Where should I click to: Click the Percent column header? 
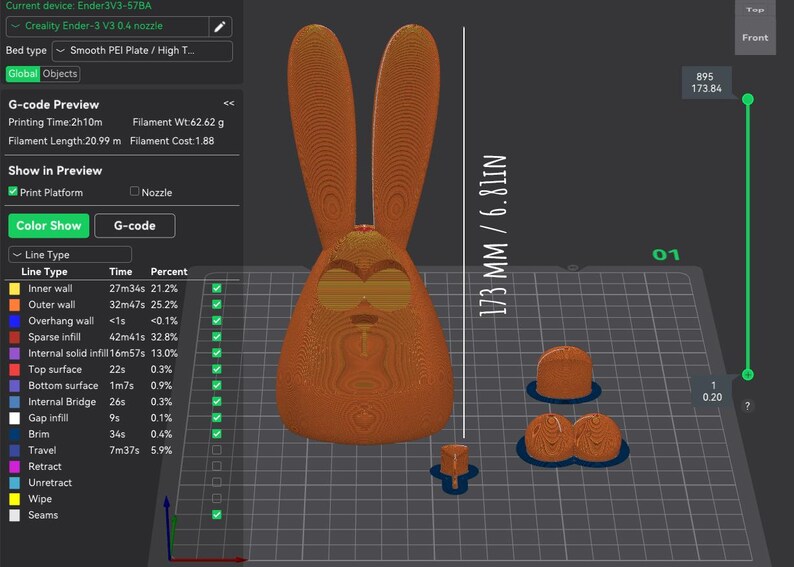coord(169,272)
